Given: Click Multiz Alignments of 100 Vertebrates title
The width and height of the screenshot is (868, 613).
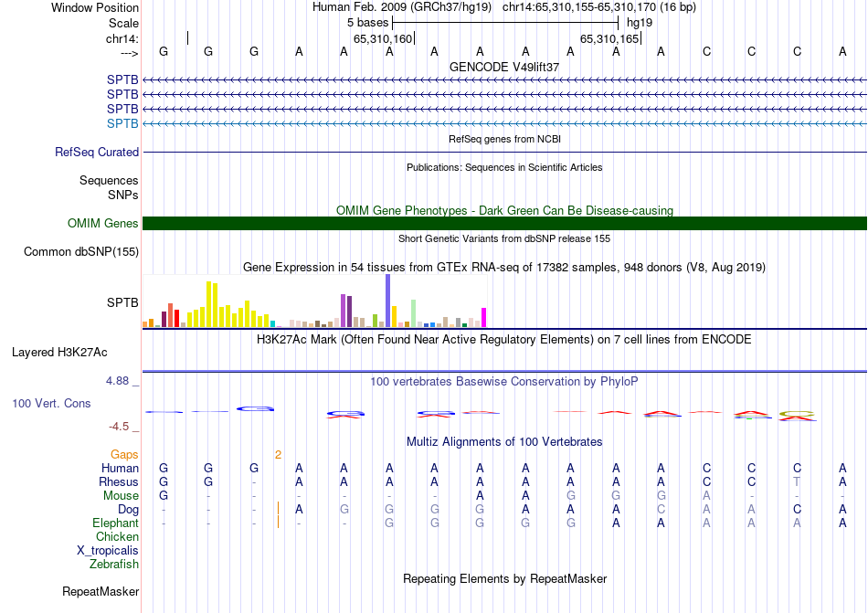Looking at the screenshot, I should [x=504, y=441].
